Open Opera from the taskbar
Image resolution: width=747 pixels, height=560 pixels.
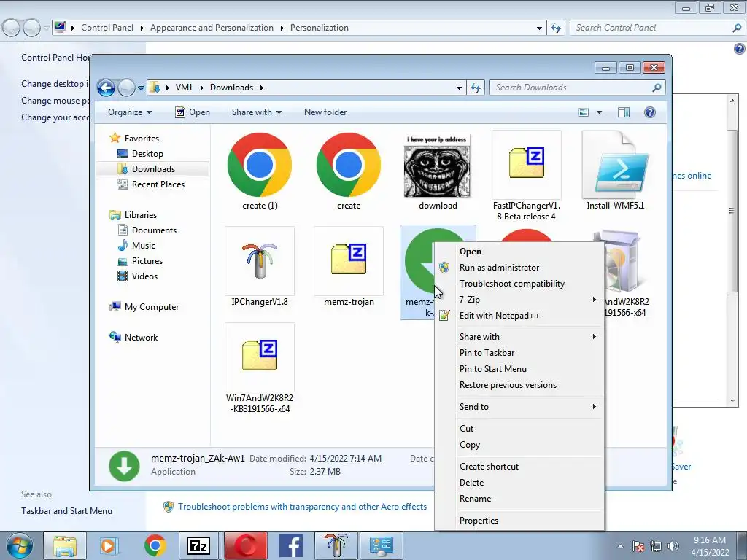click(246, 545)
